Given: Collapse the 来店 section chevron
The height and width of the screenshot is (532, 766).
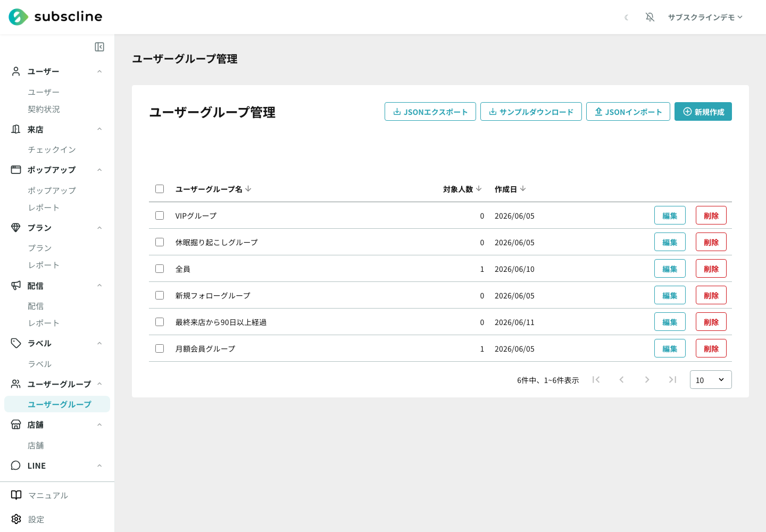Looking at the screenshot, I should (99, 129).
